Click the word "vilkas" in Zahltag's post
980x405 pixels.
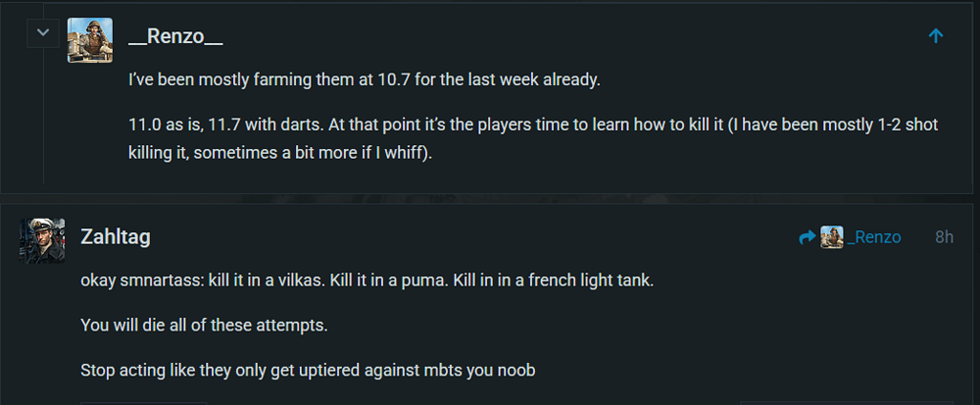click(288, 280)
